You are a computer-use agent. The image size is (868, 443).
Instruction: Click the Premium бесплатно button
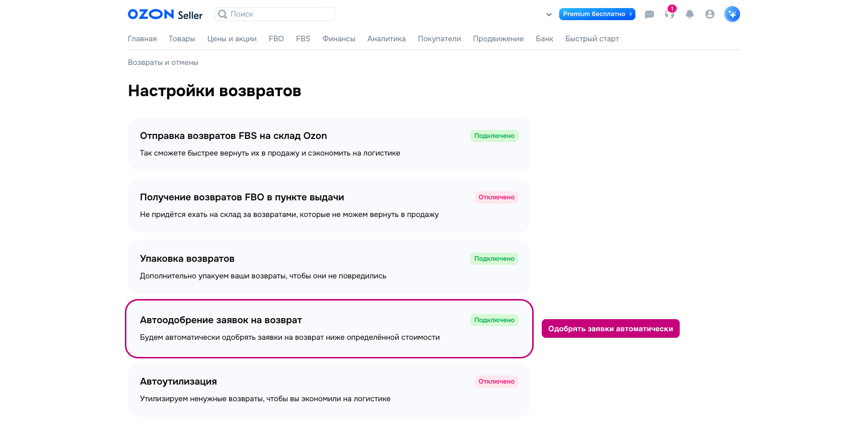[x=597, y=14]
